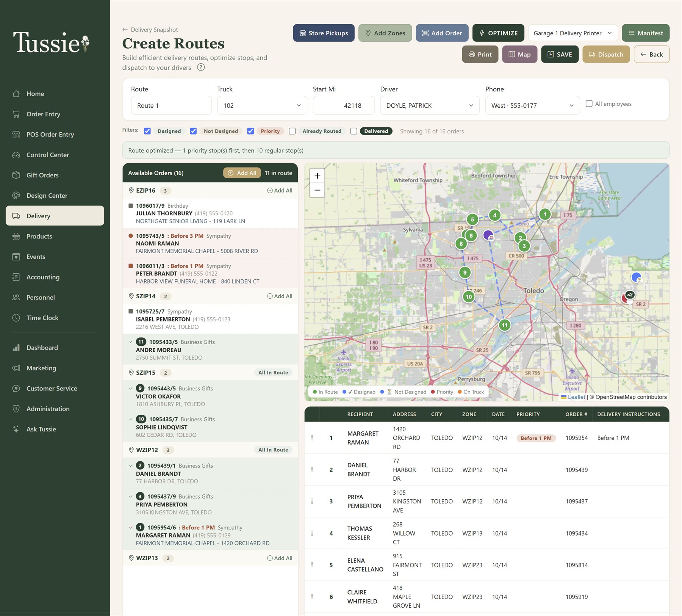Viewport: 682px width, 616px height.
Task: Open the Truck 102 dropdown
Action: pyautogui.click(x=262, y=105)
